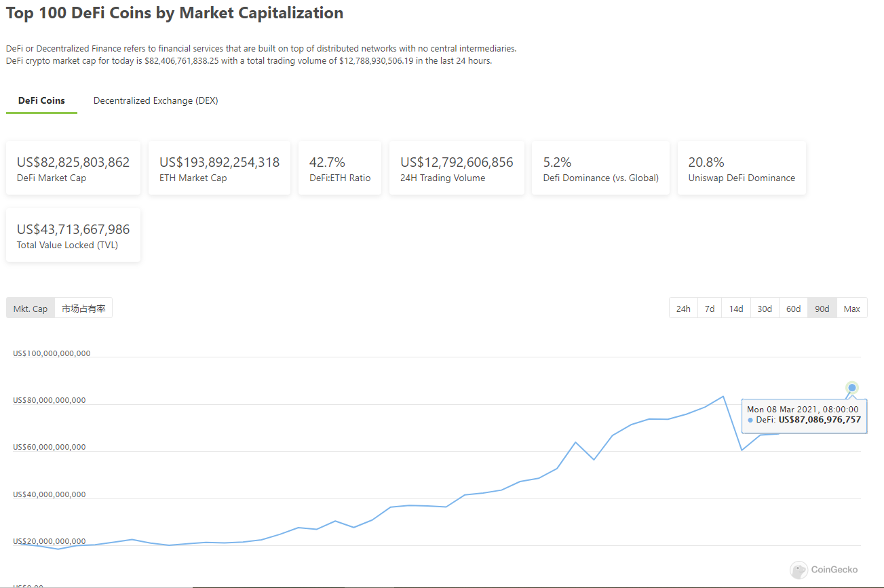Screen dimensions: 884x588
Task: Click the highlighted data point on chart
Action: click(852, 388)
